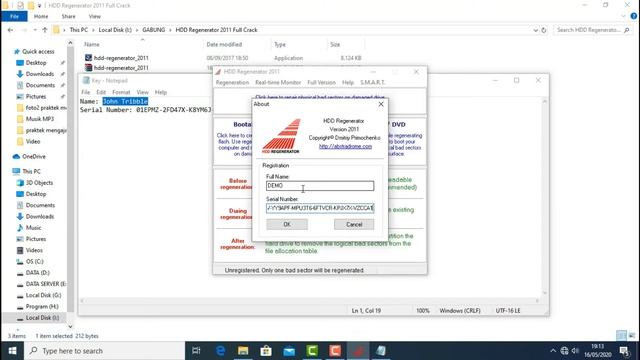
Task: Show hidden system tray icons
Action: point(553,351)
